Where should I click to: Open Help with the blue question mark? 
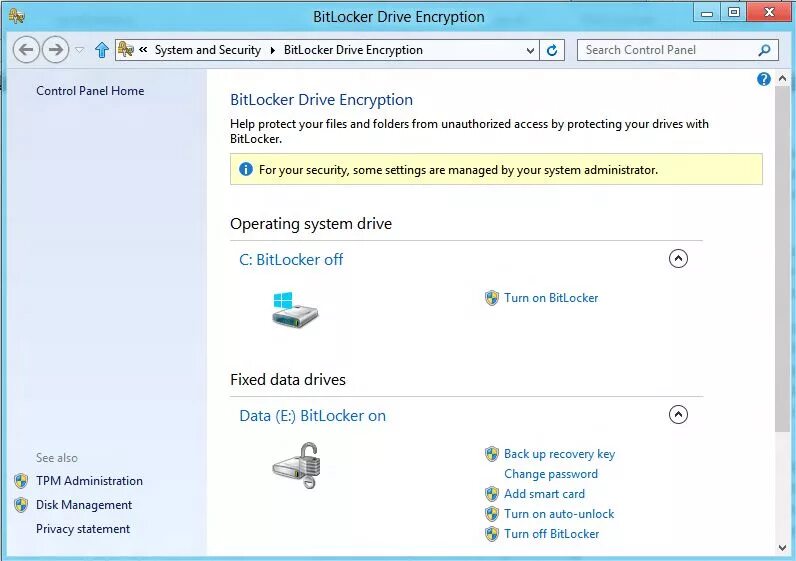764,79
